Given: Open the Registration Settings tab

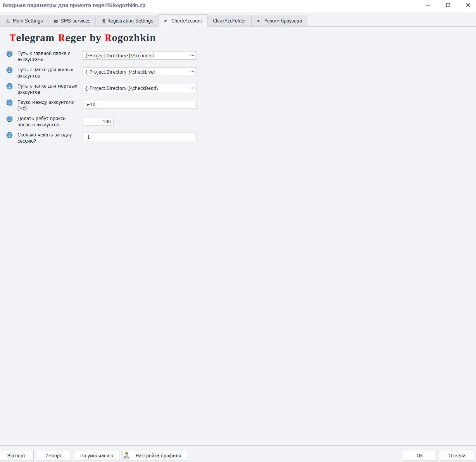Looking at the screenshot, I should coord(127,21).
